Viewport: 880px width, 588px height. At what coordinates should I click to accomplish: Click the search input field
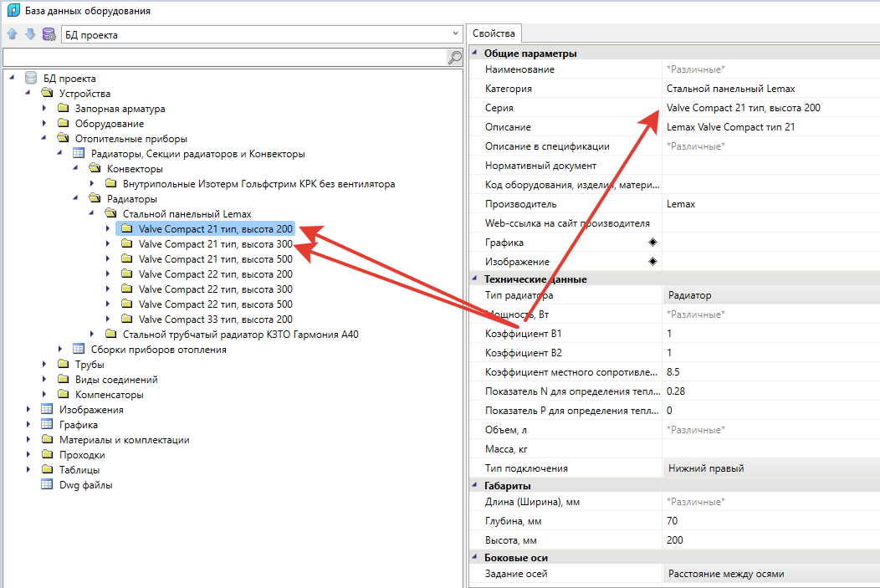click(224, 57)
